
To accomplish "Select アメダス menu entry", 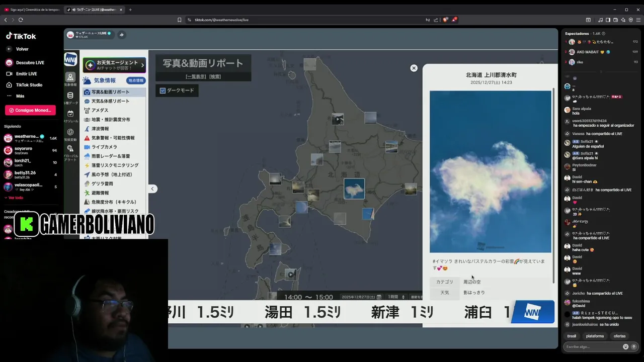I will pyautogui.click(x=114, y=110).
